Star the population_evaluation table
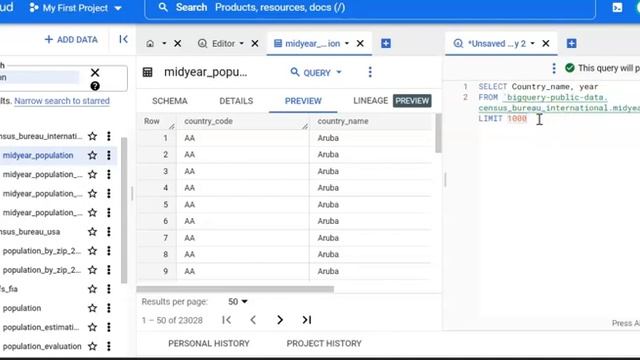640x360 pixels. pyautogui.click(x=93, y=346)
